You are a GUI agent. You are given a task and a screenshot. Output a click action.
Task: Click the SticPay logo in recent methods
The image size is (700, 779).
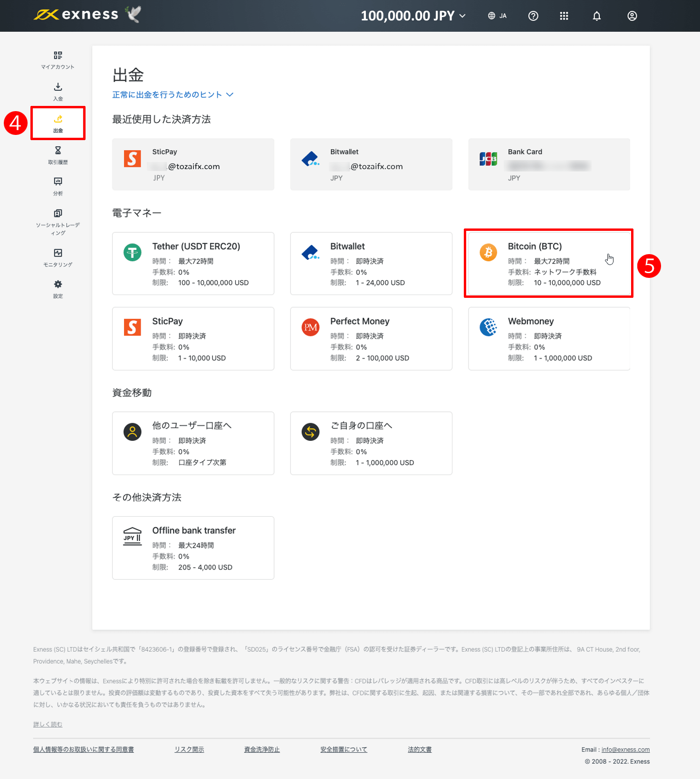tap(133, 159)
